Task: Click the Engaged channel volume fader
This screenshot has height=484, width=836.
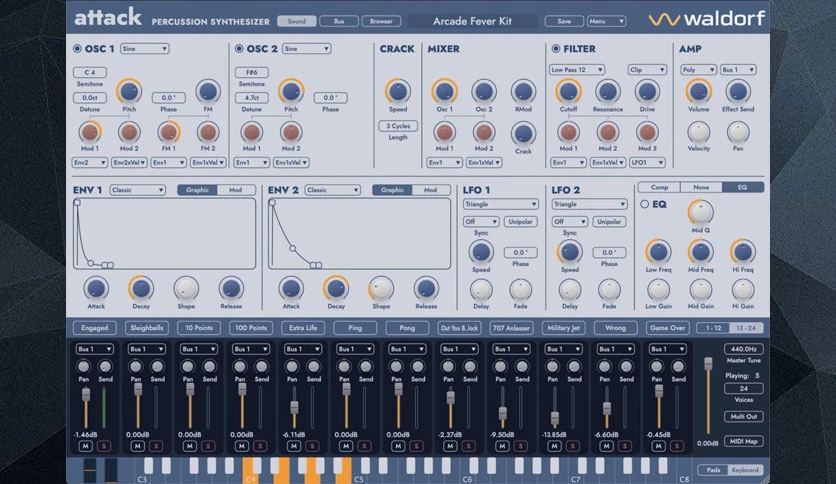Action: click(x=85, y=395)
